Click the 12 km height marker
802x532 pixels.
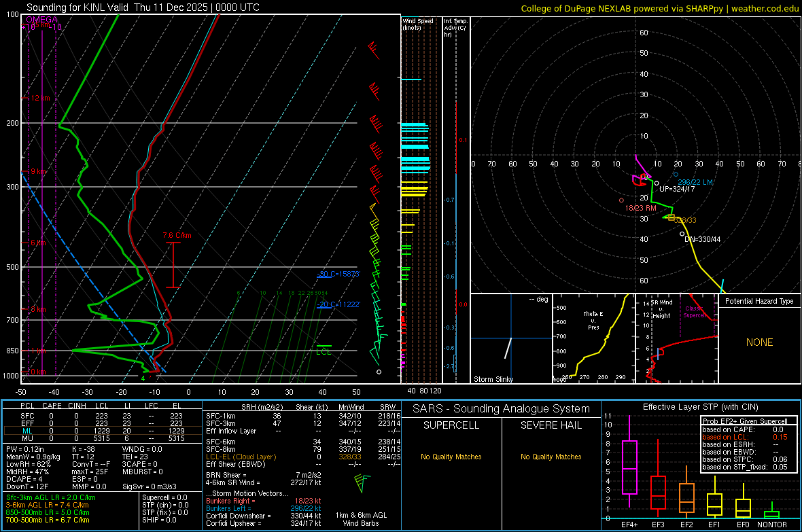(40, 98)
